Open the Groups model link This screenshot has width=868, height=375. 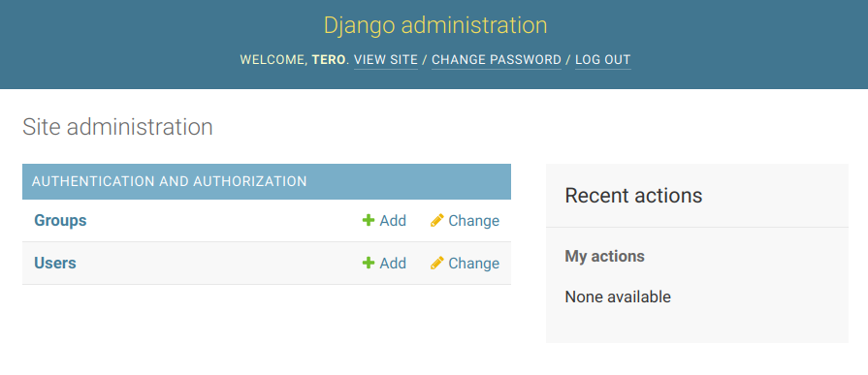[x=60, y=221]
